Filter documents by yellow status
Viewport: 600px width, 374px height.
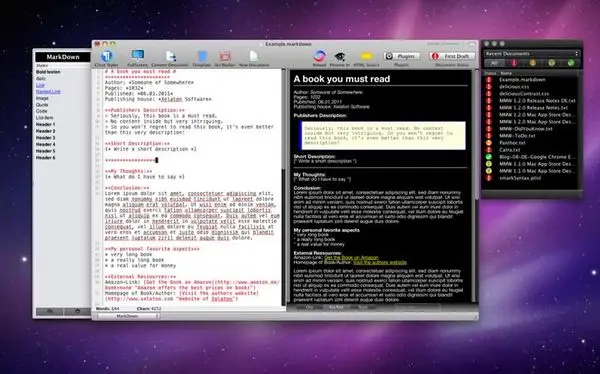pos(552,63)
